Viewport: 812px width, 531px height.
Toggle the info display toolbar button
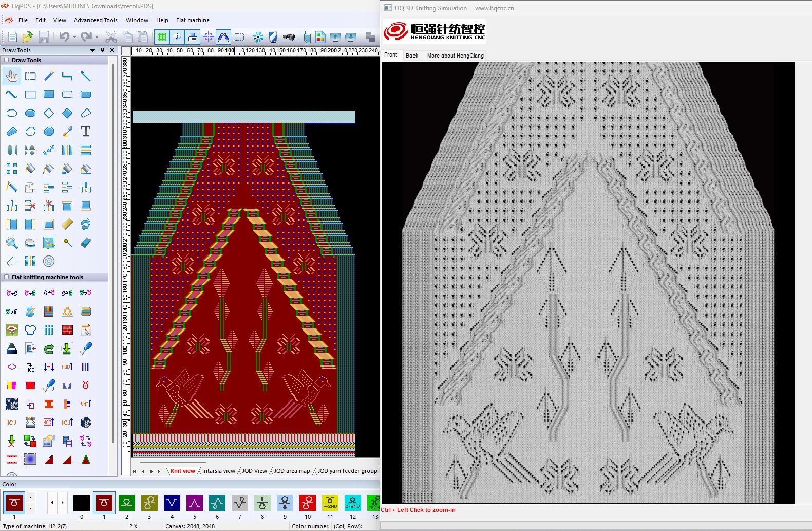pyautogui.click(x=177, y=37)
